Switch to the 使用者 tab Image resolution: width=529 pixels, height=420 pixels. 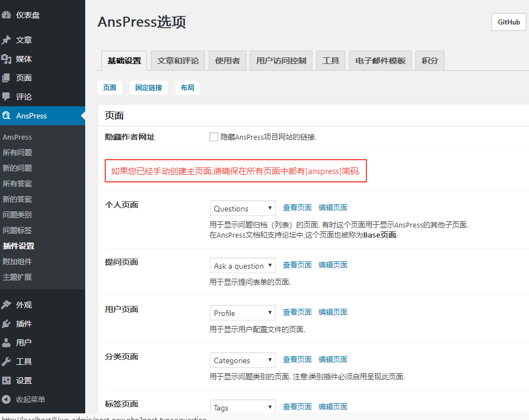[x=227, y=61]
